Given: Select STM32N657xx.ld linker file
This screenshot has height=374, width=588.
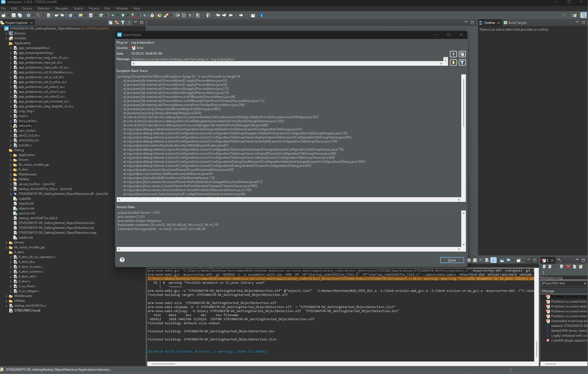Looking at the screenshot, I should (x=27, y=310).
